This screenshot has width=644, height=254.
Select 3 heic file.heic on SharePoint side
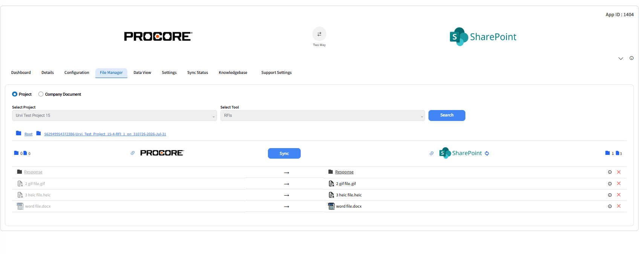coord(349,195)
